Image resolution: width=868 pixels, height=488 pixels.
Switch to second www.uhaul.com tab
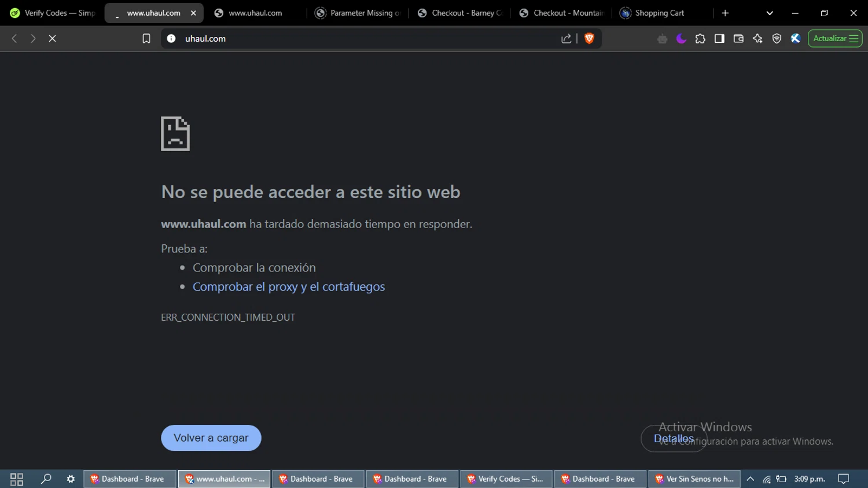point(255,13)
